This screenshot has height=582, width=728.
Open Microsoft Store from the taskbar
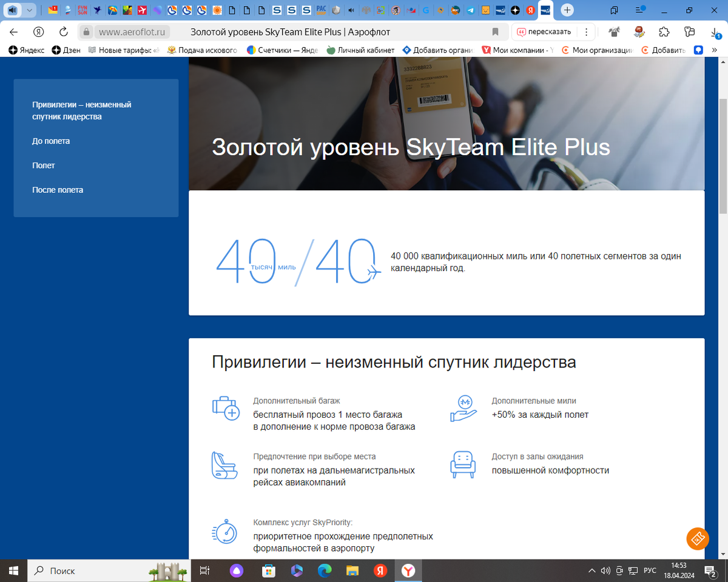click(x=268, y=570)
